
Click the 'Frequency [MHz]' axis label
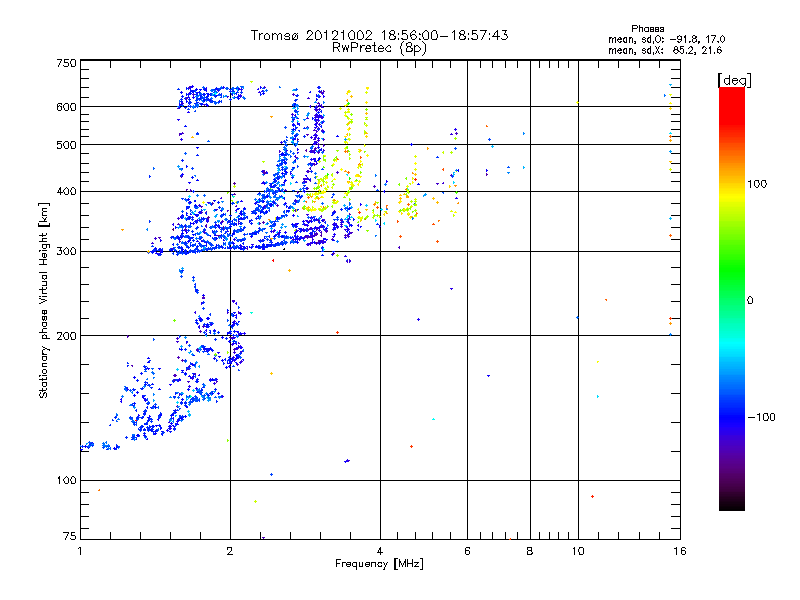point(379,564)
